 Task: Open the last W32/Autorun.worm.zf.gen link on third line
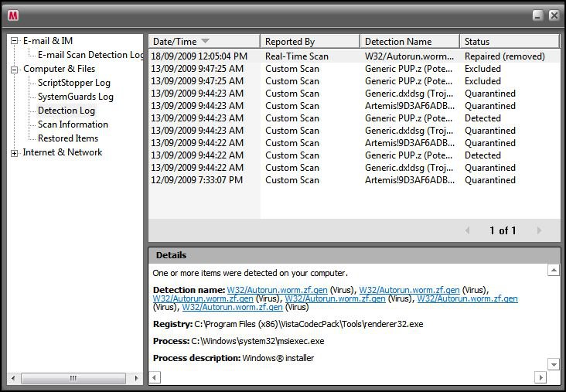point(233,307)
